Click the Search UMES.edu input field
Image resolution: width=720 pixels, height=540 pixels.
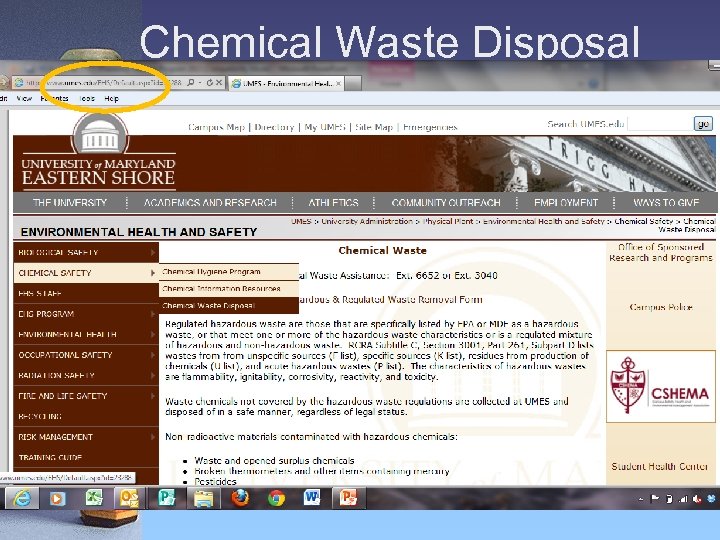[660, 124]
